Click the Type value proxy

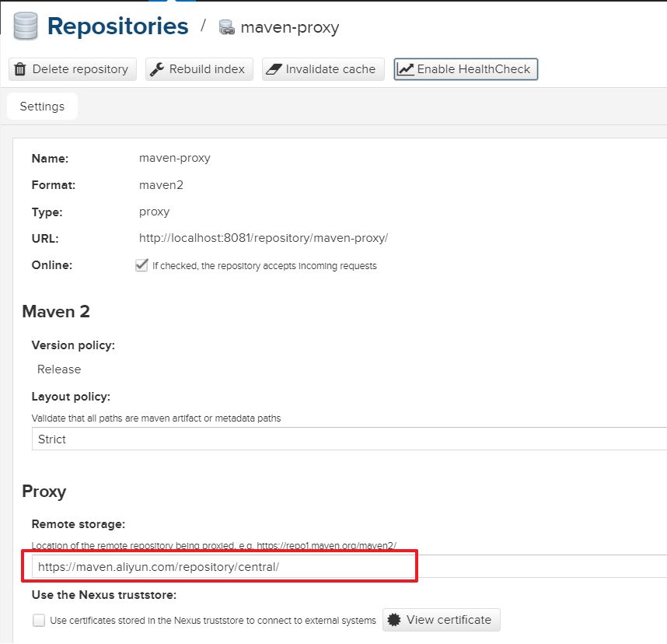point(155,212)
